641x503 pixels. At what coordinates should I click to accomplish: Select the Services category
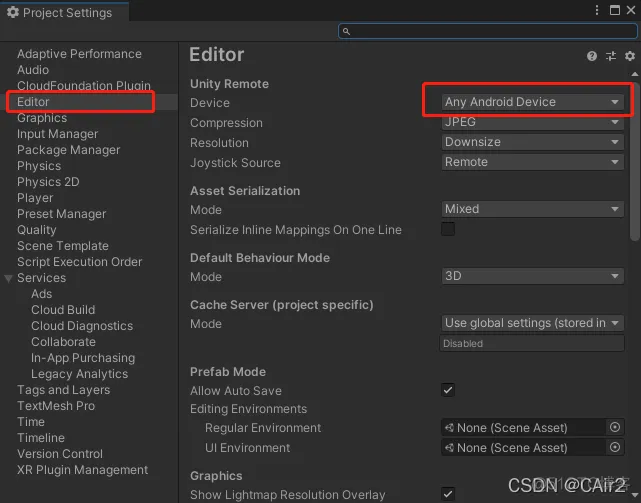(42, 278)
